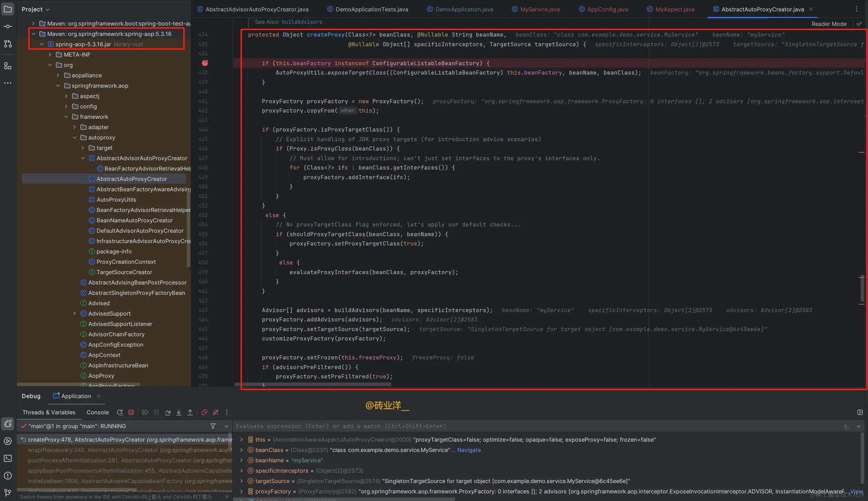
Task: Resume program execution in debugger
Action: (145, 412)
